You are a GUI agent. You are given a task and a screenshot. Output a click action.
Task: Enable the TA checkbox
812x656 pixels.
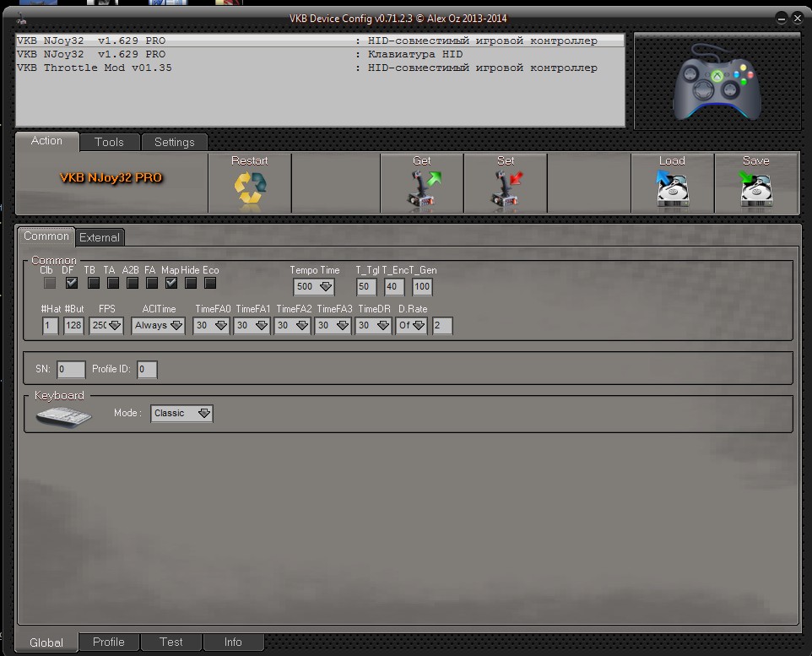coord(113,283)
